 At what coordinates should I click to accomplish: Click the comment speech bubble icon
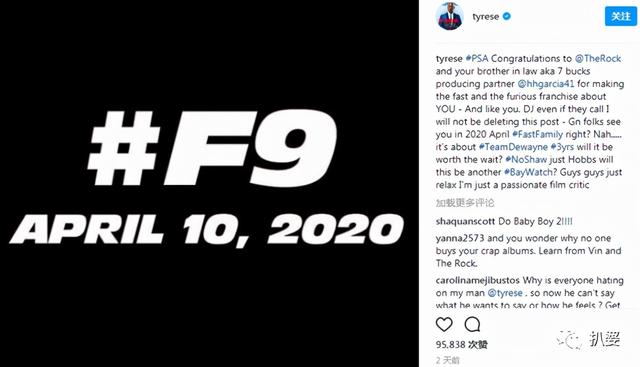tap(472, 325)
